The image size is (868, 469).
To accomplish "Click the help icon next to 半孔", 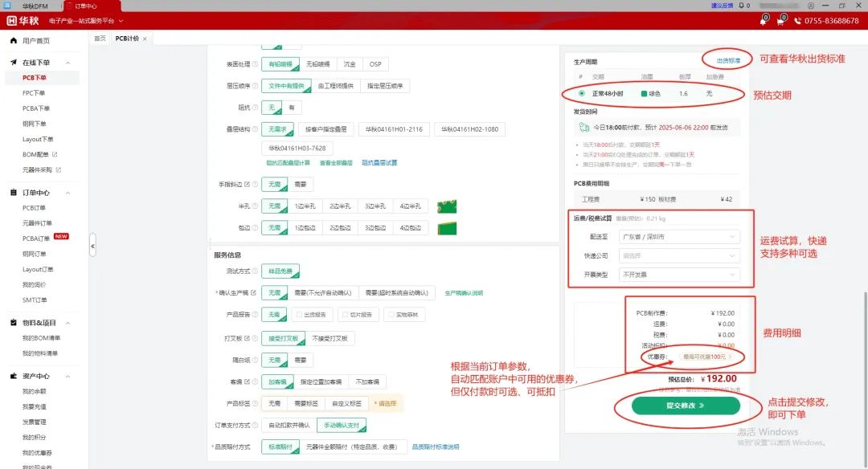I will [256, 206].
